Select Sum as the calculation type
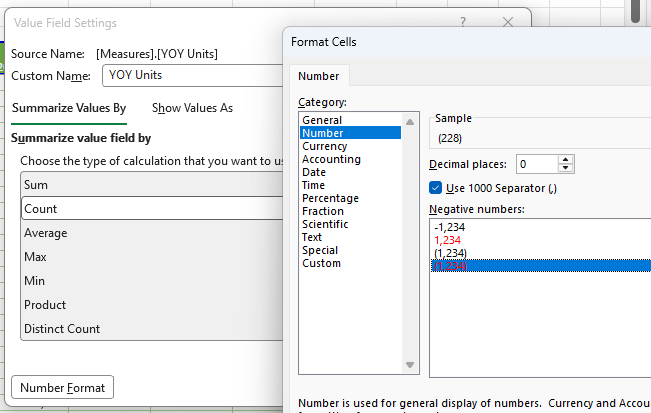This screenshot has width=651, height=413. point(152,185)
